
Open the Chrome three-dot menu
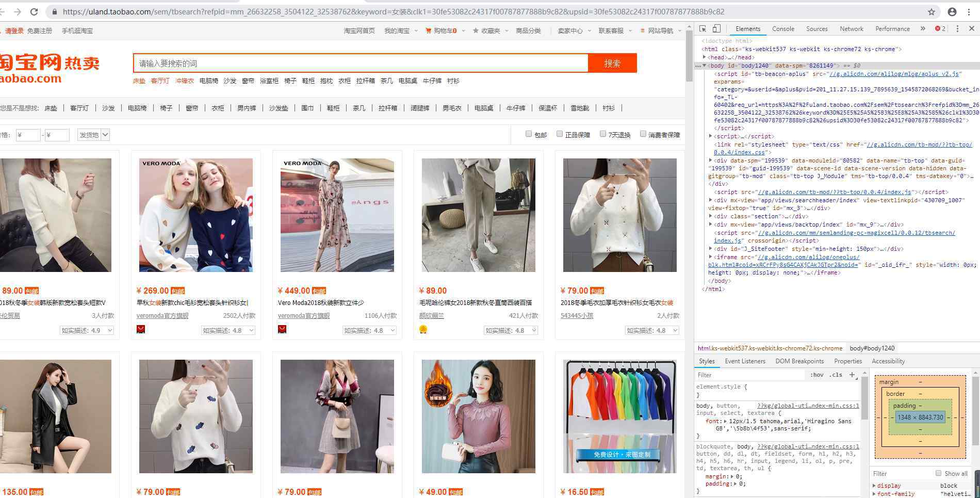click(x=969, y=11)
